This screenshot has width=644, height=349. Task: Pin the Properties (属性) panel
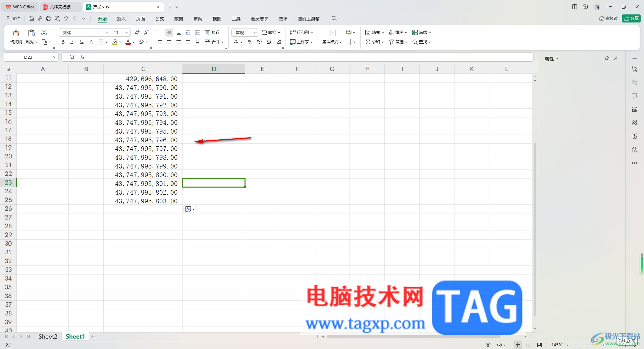coord(606,58)
